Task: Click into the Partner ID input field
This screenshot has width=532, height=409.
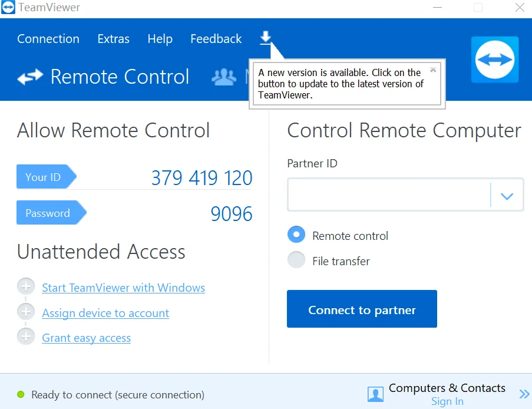Action: 389,195
